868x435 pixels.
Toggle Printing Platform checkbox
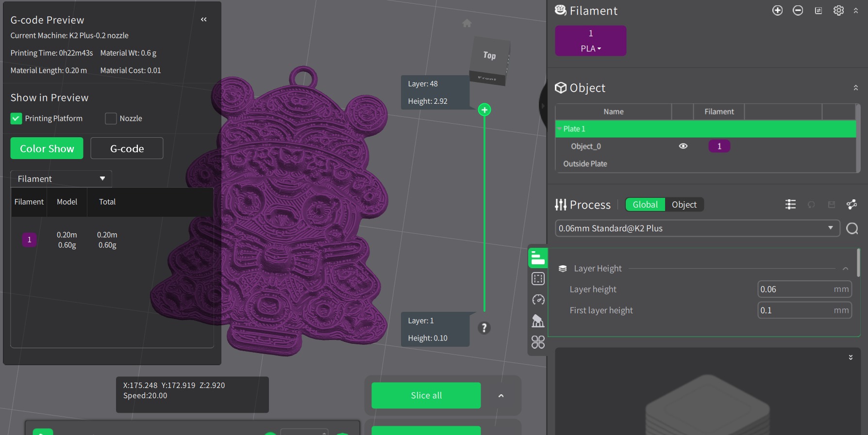[x=16, y=118]
